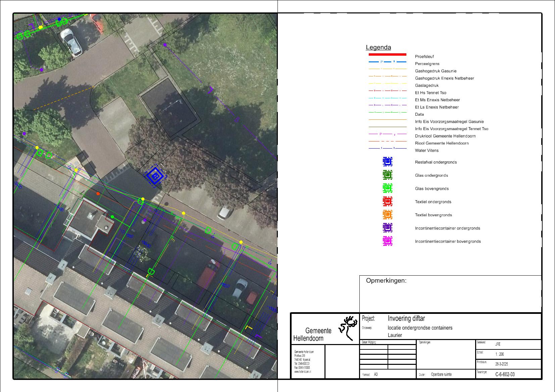555x392 pixels.
Task: Click the drawing number C-6-602-03
Action: tap(505, 374)
